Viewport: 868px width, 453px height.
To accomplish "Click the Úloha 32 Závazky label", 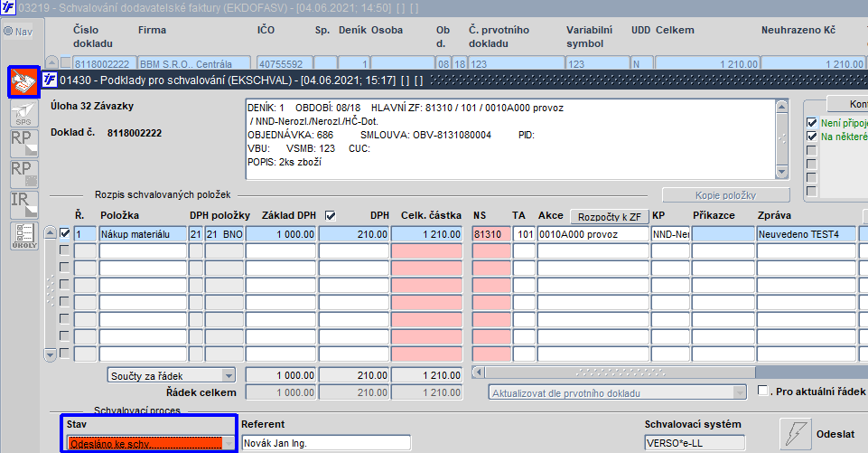I will (x=92, y=106).
